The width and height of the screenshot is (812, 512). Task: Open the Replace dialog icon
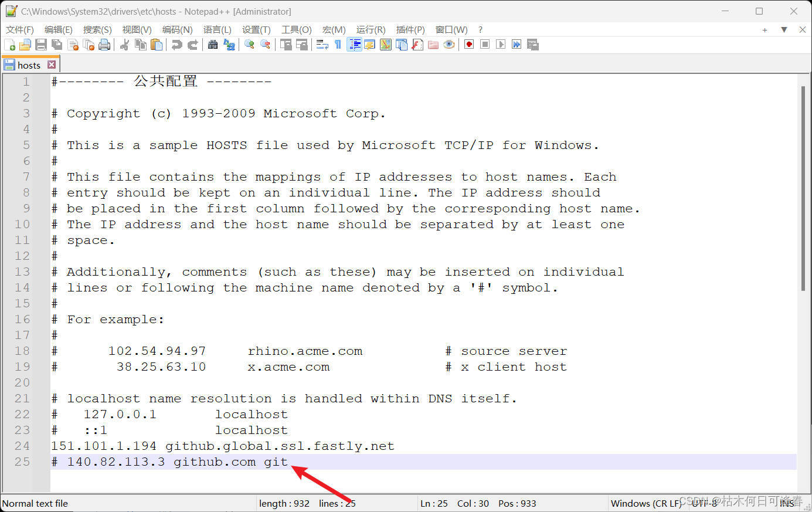point(229,45)
